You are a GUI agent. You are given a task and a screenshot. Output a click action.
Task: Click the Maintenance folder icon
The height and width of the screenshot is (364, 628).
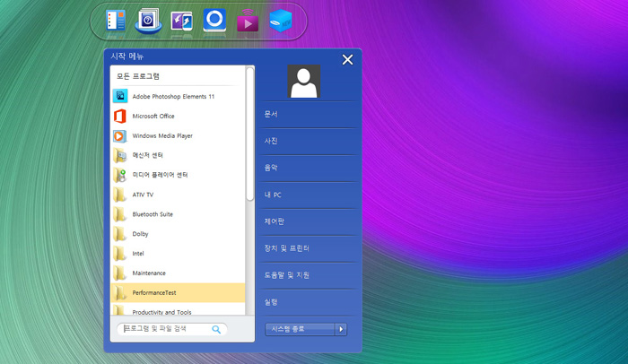pos(119,273)
